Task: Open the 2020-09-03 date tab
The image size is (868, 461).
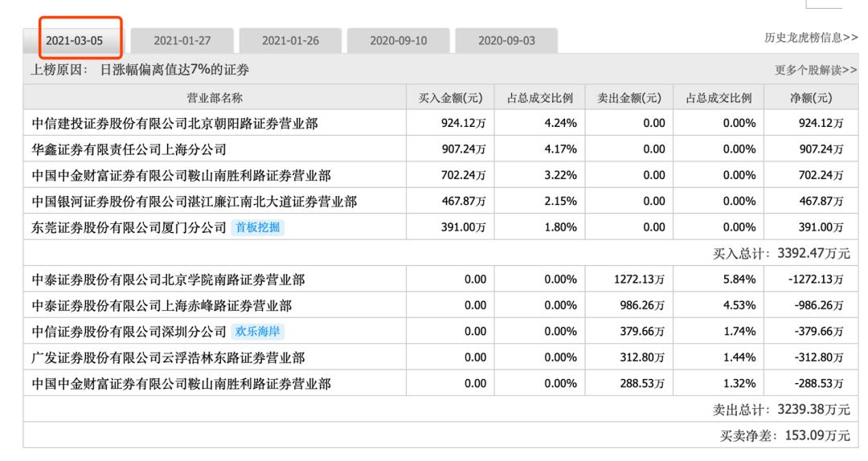Action: (506, 40)
